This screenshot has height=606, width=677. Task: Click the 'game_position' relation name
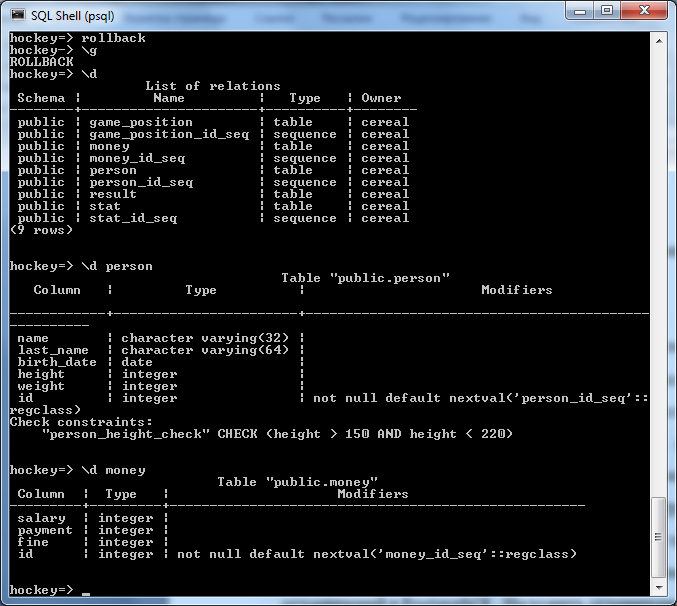tap(141, 122)
